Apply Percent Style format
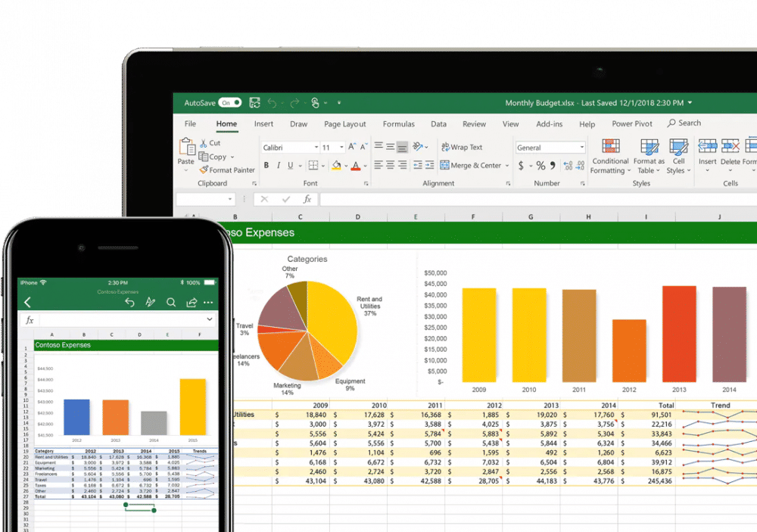The image size is (757, 532). point(540,166)
